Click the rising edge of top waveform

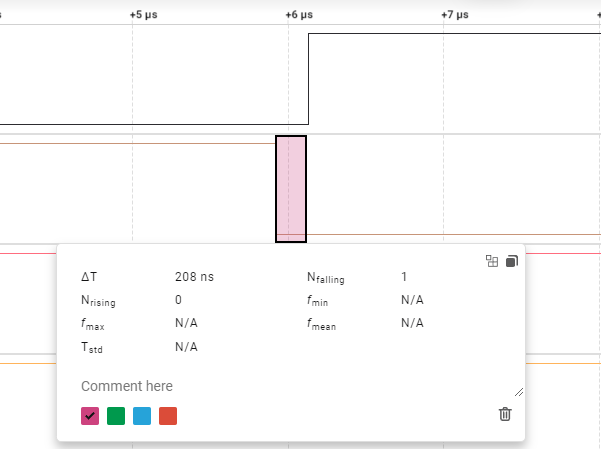pyautogui.click(x=309, y=80)
